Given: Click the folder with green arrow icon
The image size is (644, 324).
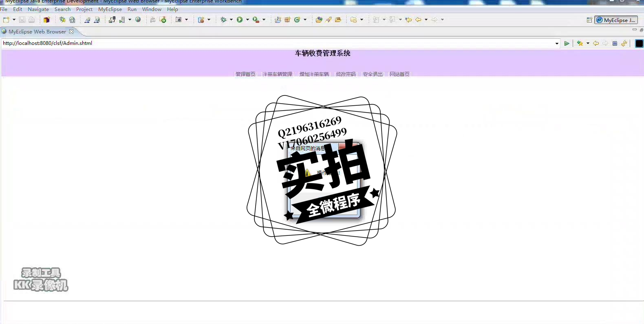Looking at the screenshot, I should tap(163, 20).
